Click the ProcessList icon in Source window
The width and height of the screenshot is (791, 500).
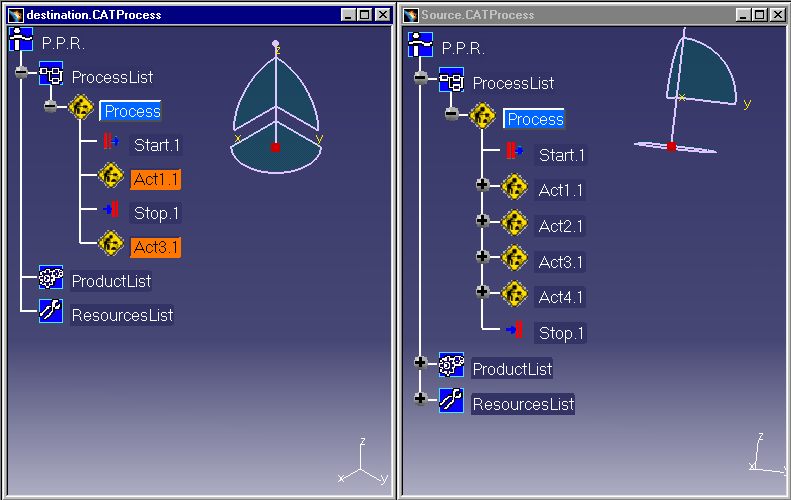coord(451,81)
